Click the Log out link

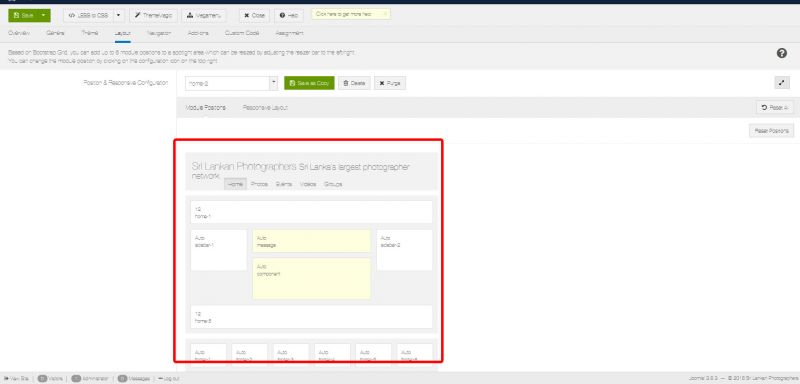[168, 379]
